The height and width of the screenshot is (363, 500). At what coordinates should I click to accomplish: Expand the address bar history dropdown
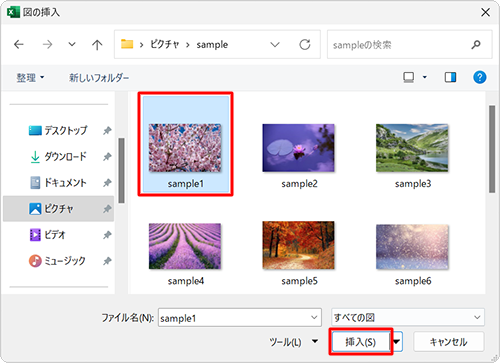point(275,44)
